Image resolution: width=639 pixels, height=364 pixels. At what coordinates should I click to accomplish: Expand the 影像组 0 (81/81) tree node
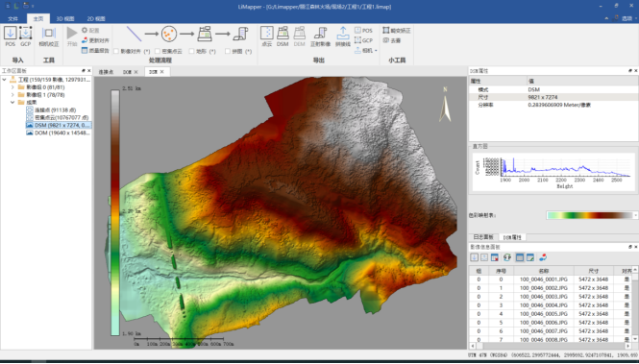12,87
